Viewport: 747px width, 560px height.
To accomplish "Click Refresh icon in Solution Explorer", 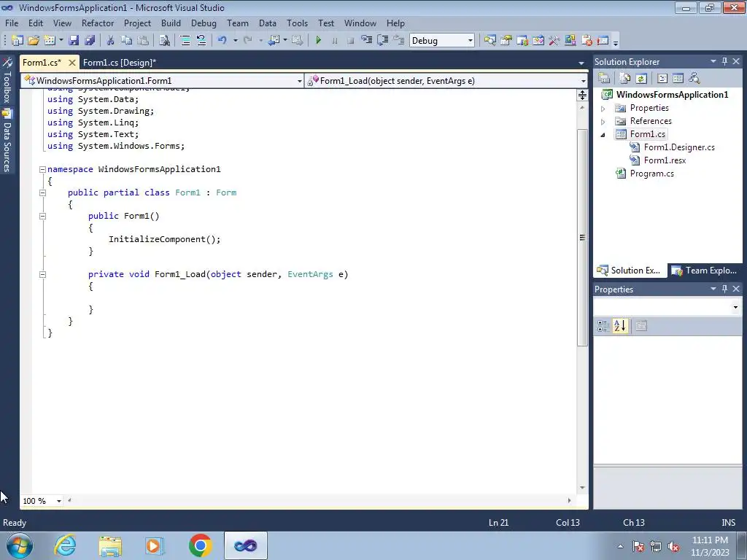I will (641, 78).
